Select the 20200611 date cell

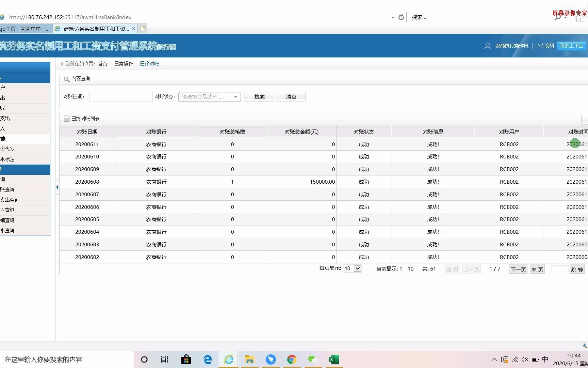(87, 144)
